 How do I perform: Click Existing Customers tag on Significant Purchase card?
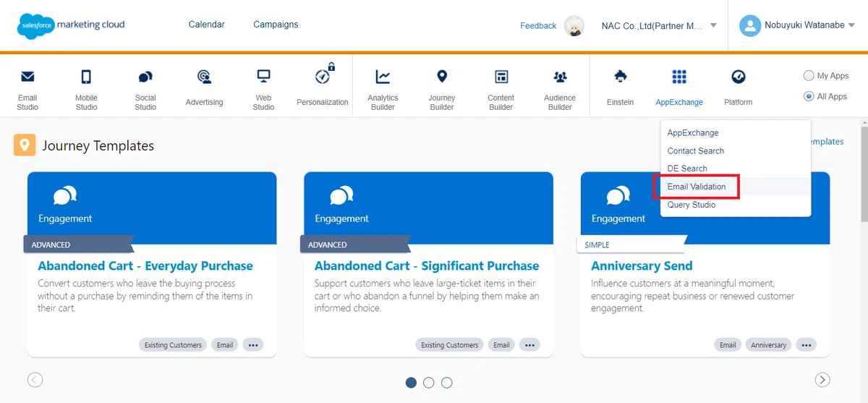tap(449, 345)
